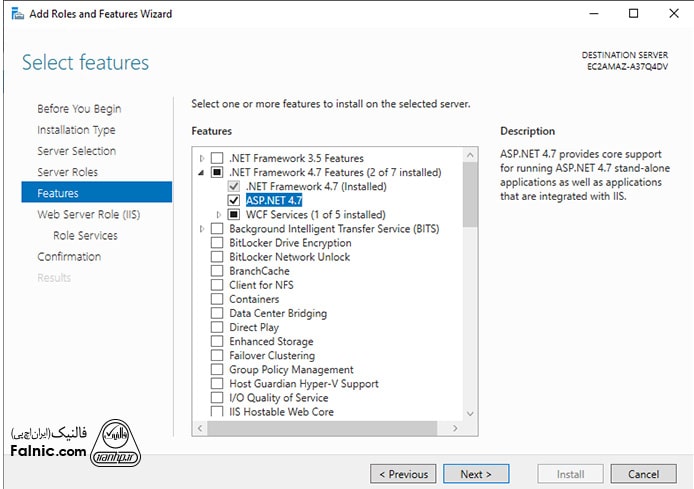Uncheck the ASP.NET 4.7 checkbox

tap(234, 200)
